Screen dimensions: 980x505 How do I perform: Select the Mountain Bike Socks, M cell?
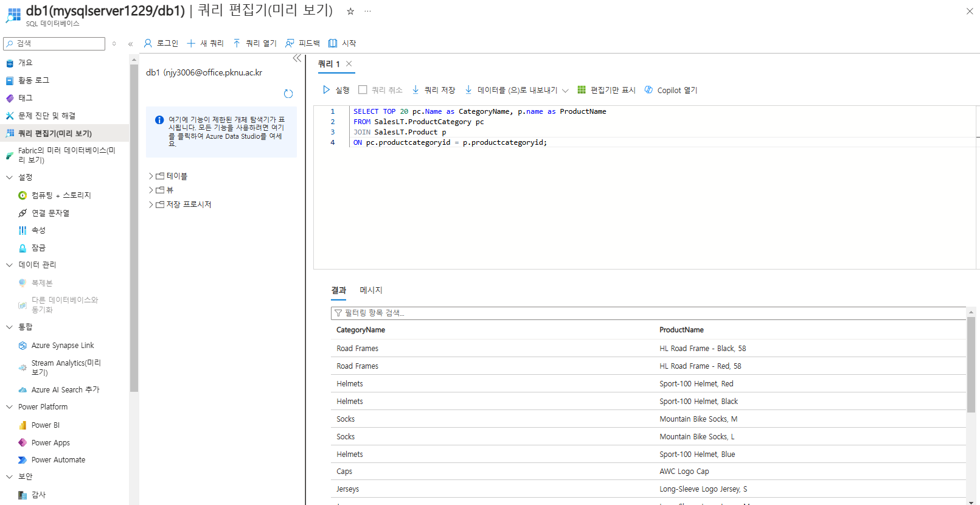click(698, 419)
